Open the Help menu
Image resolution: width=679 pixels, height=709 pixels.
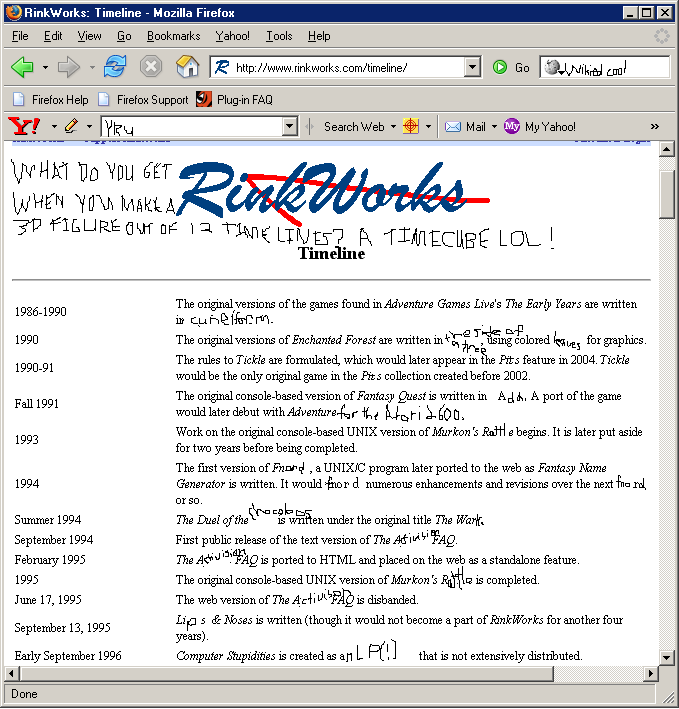click(x=319, y=36)
